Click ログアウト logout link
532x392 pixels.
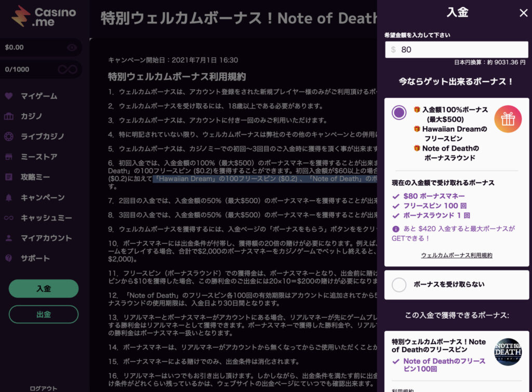[x=44, y=388]
